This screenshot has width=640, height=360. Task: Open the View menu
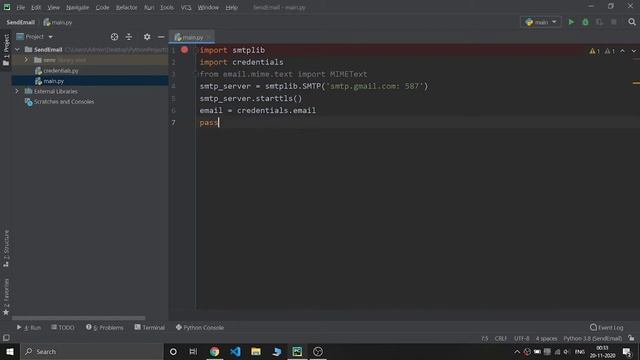click(x=53, y=7)
